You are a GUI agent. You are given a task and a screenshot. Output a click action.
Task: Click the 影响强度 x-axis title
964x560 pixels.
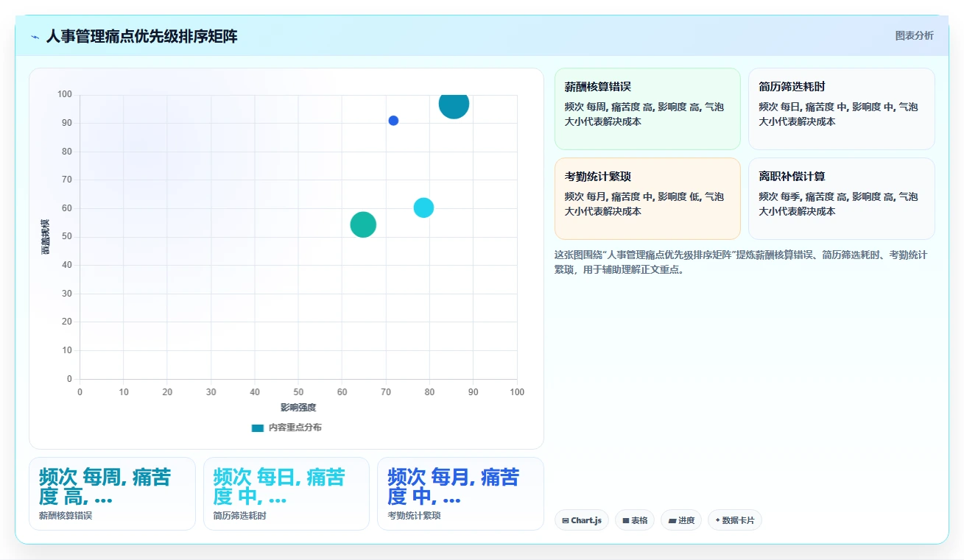point(298,407)
